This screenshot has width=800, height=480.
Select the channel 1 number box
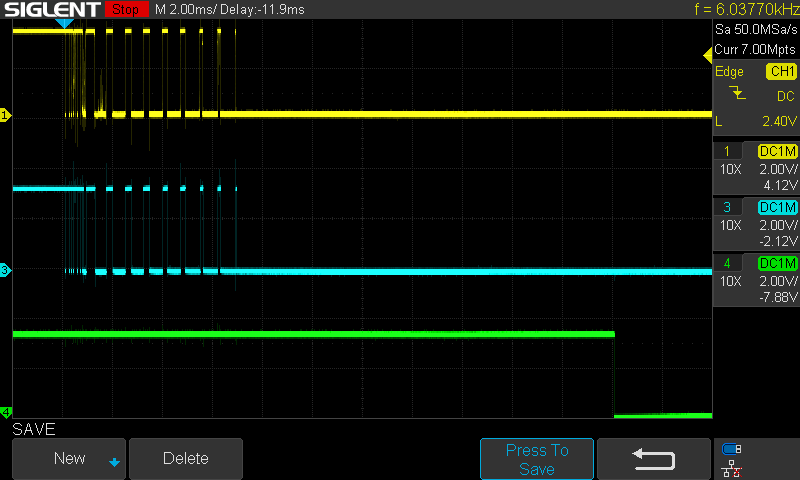727,151
